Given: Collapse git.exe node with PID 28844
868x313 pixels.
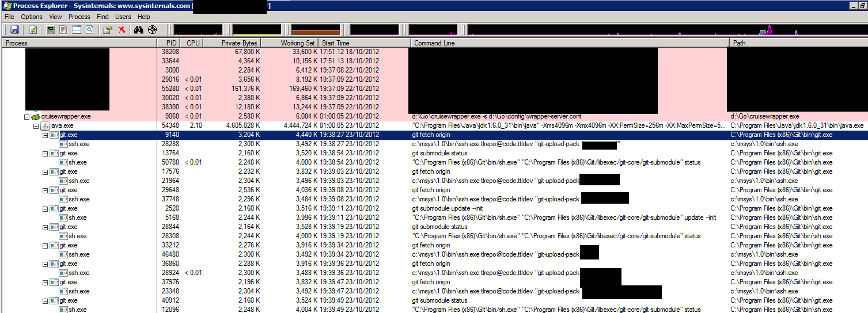Looking at the screenshot, I should coord(45,227).
